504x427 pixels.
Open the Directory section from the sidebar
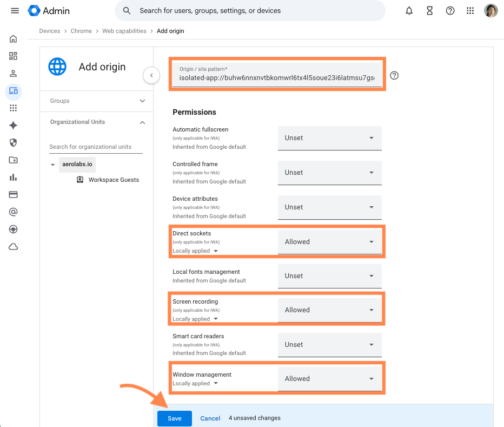coord(13,73)
